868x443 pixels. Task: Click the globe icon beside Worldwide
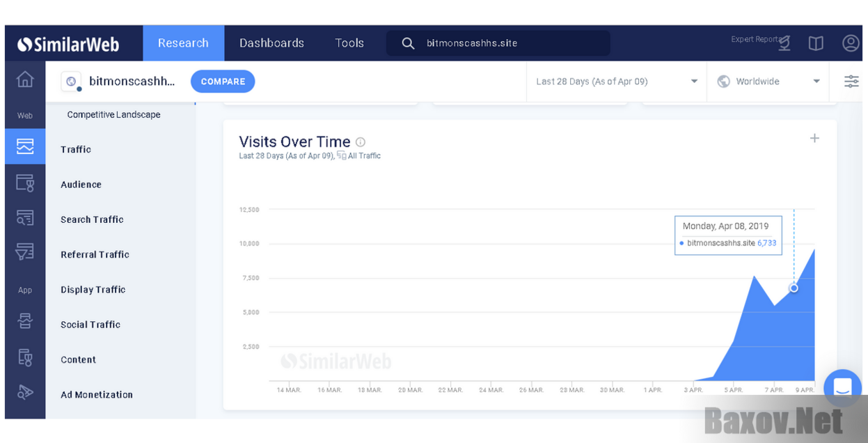(x=723, y=81)
